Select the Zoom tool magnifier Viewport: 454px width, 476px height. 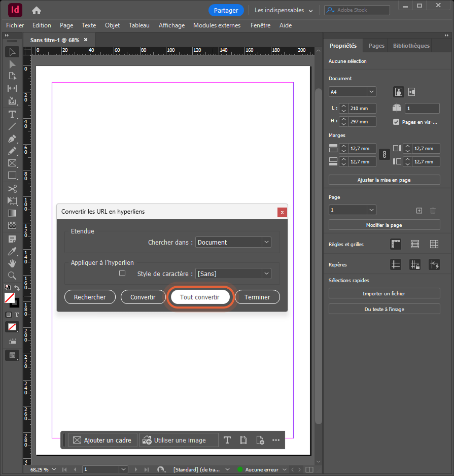12,276
